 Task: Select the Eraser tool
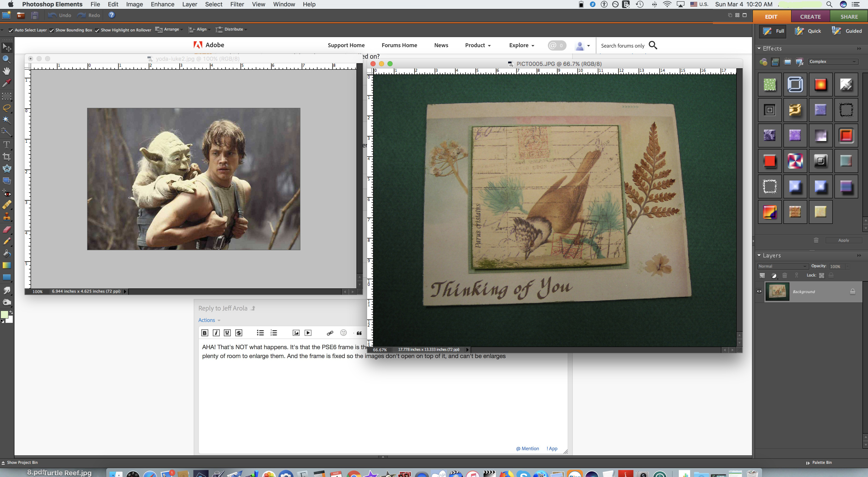[x=7, y=229]
